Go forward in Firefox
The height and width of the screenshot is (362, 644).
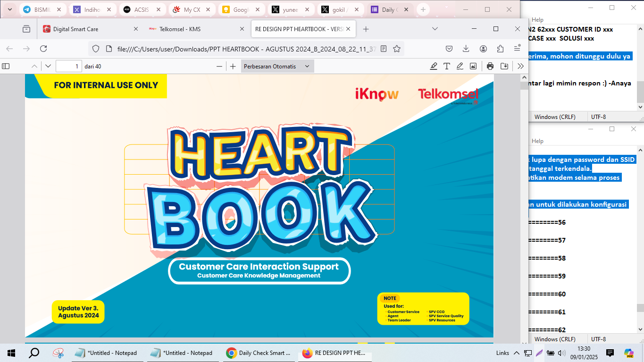(x=26, y=49)
